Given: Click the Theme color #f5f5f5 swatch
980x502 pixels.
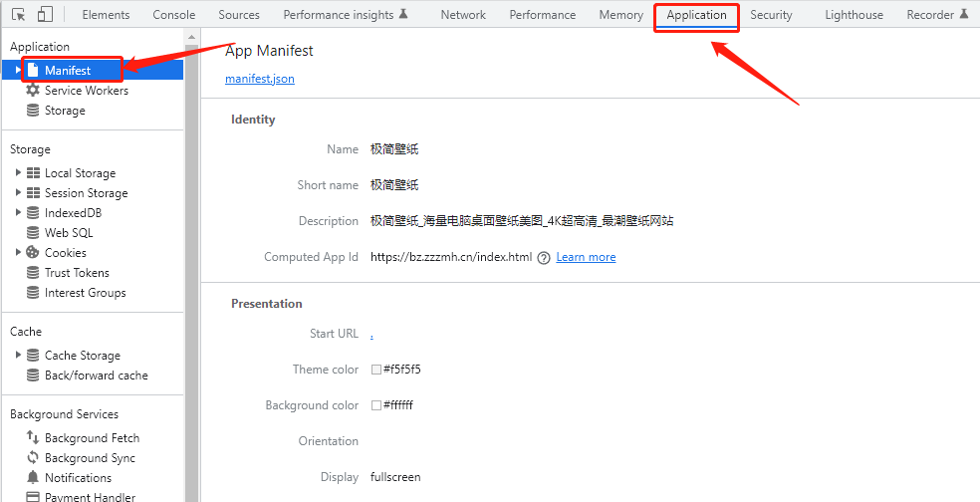Looking at the screenshot, I should click(376, 370).
